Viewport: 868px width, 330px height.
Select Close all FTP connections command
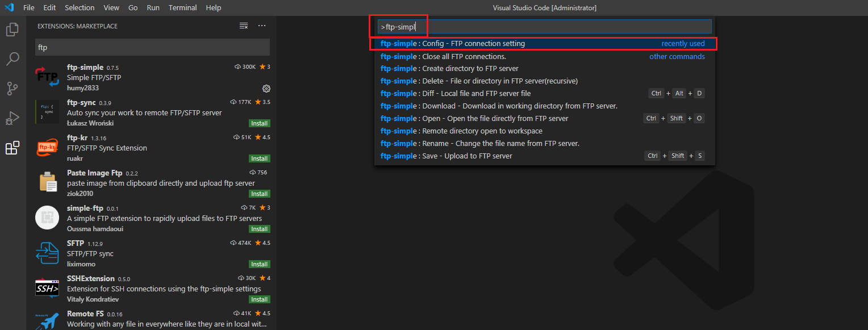coord(544,56)
